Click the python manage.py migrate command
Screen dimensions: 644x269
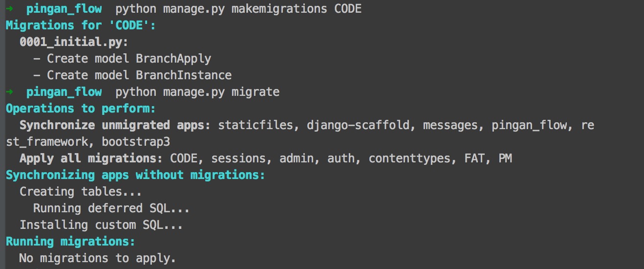click(197, 92)
